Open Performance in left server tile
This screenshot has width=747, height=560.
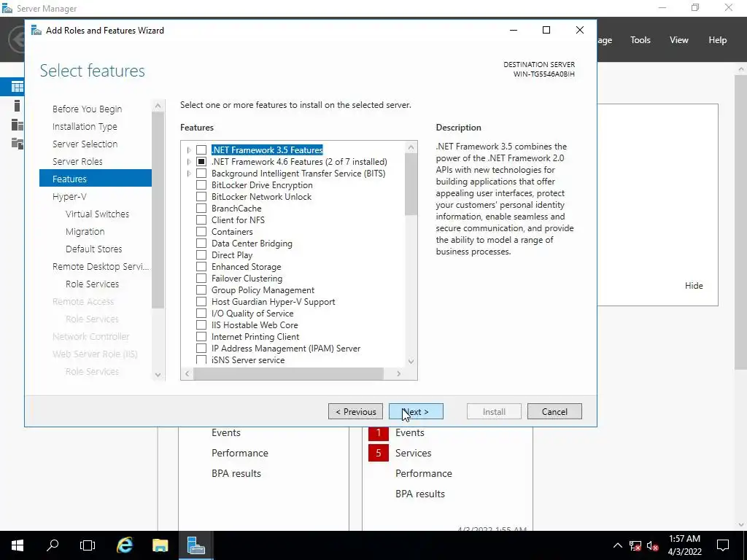(x=239, y=454)
